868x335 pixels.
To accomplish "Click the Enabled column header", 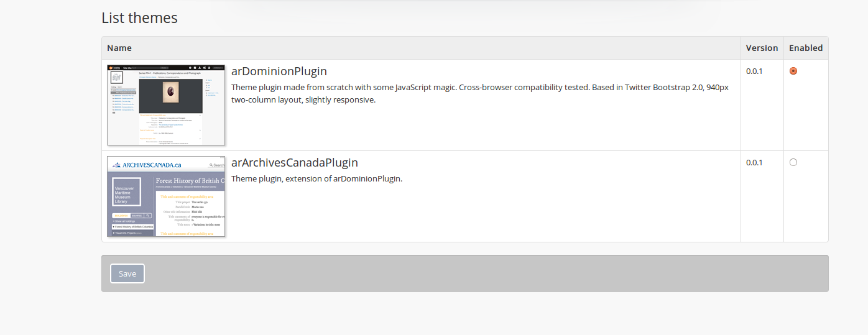I will (x=805, y=48).
